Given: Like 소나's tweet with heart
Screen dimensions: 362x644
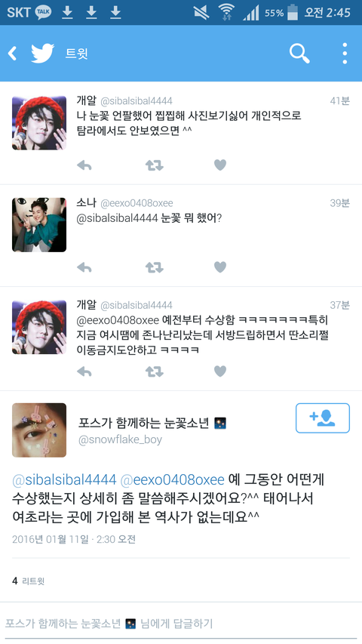Looking at the screenshot, I should (x=220, y=267).
